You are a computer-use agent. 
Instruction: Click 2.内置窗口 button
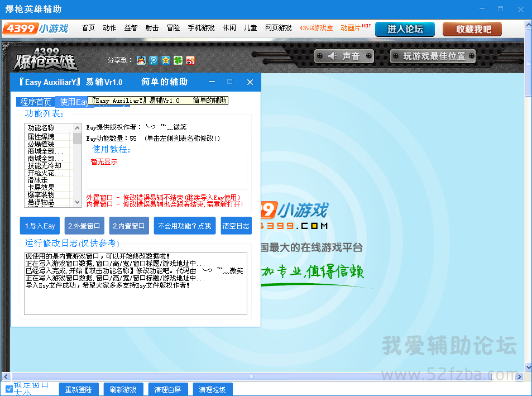coord(129,226)
